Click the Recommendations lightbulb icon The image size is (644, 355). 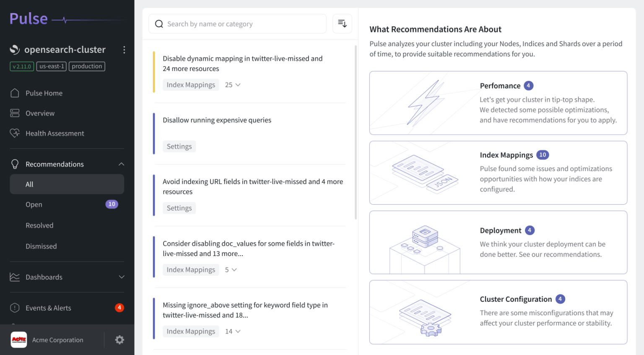tap(14, 164)
